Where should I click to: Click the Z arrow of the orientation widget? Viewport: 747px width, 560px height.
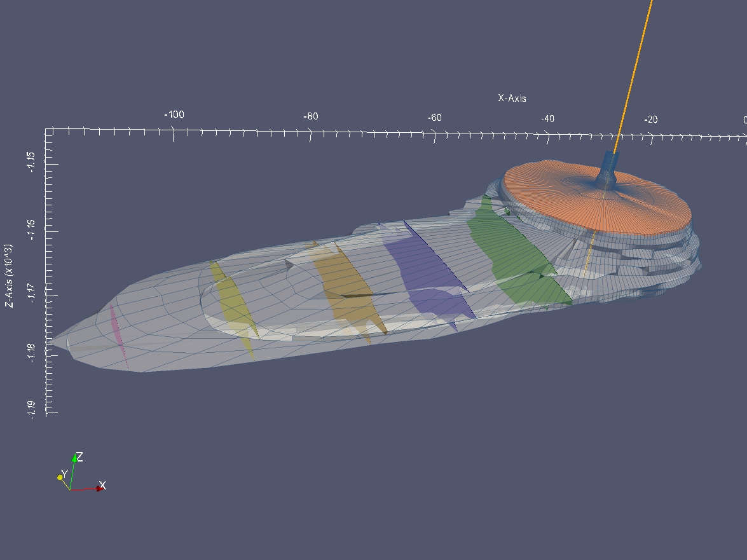coord(75,458)
